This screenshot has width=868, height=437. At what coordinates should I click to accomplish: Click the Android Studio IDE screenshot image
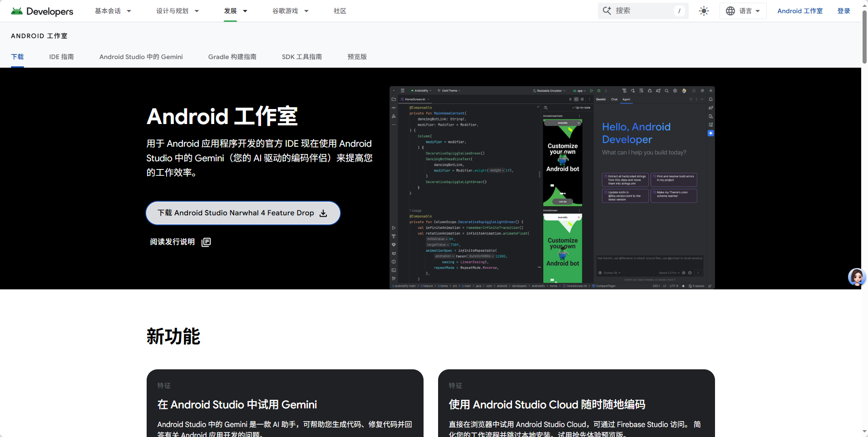552,188
